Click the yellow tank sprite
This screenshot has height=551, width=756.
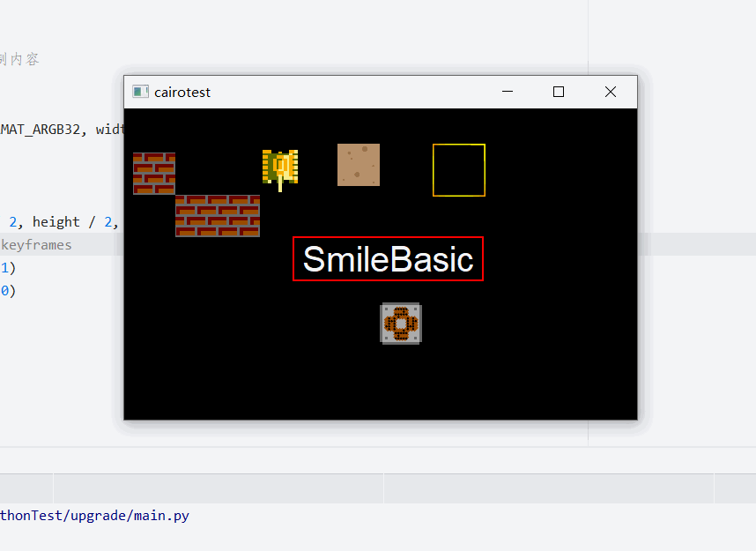tap(280, 170)
